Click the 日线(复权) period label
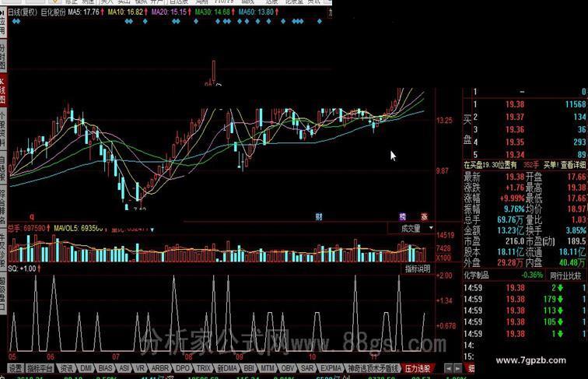Screen dimensions: 588x379 [23, 12]
